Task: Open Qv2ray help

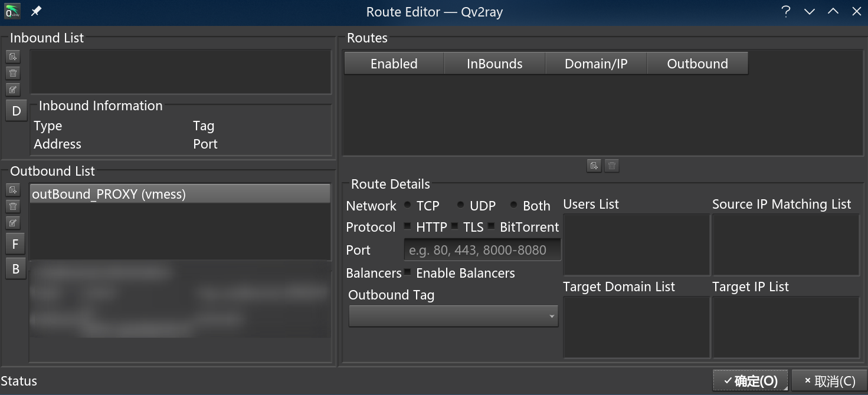Action: coord(785,11)
